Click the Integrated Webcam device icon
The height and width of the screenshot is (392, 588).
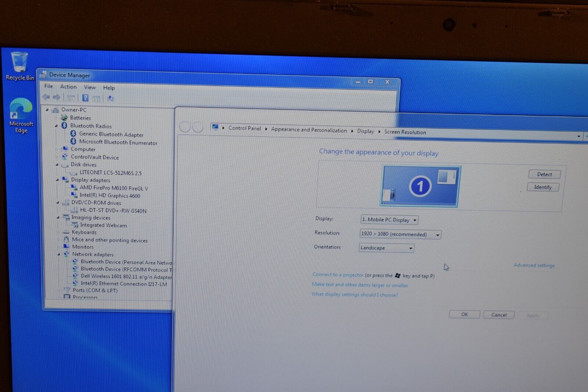[x=75, y=225]
